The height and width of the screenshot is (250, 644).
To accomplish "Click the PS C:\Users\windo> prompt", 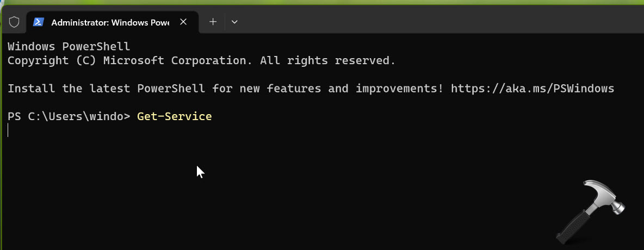I will [69, 116].
